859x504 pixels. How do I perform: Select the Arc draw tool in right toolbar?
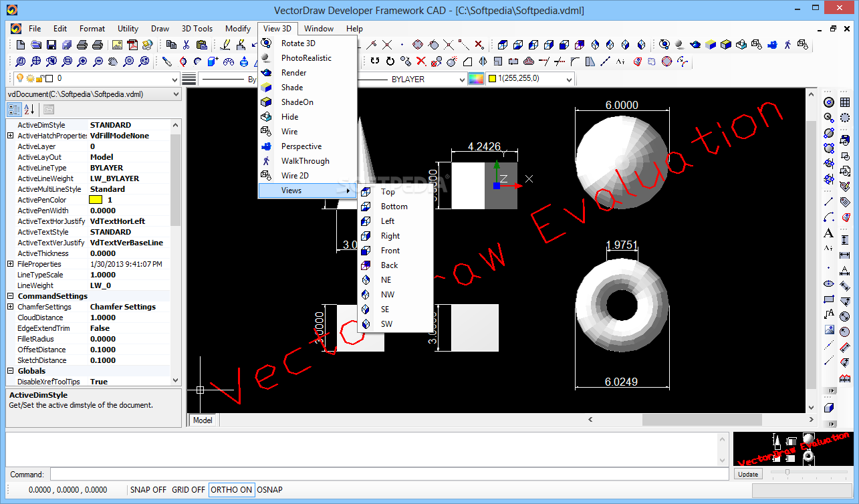point(829,217)
